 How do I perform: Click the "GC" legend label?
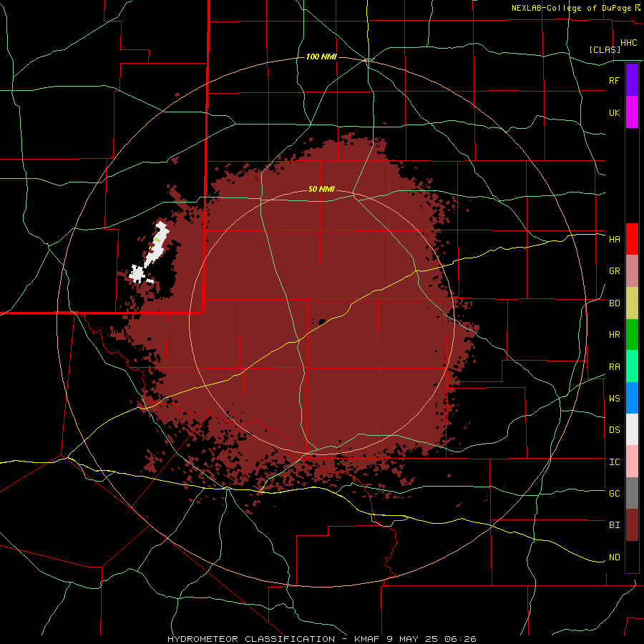click(x=614, y=494)
